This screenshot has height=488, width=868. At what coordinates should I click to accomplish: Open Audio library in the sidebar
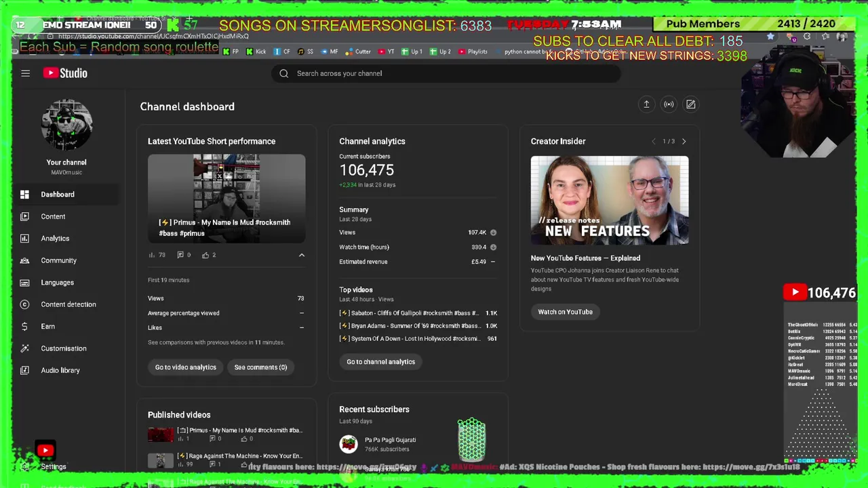pyautogui.click(x=66, y=371)
